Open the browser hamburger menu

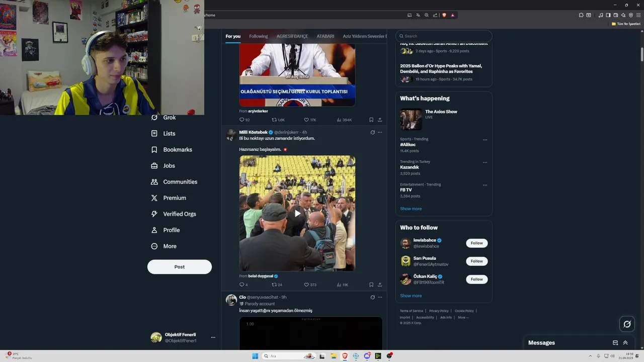(638, 15)
